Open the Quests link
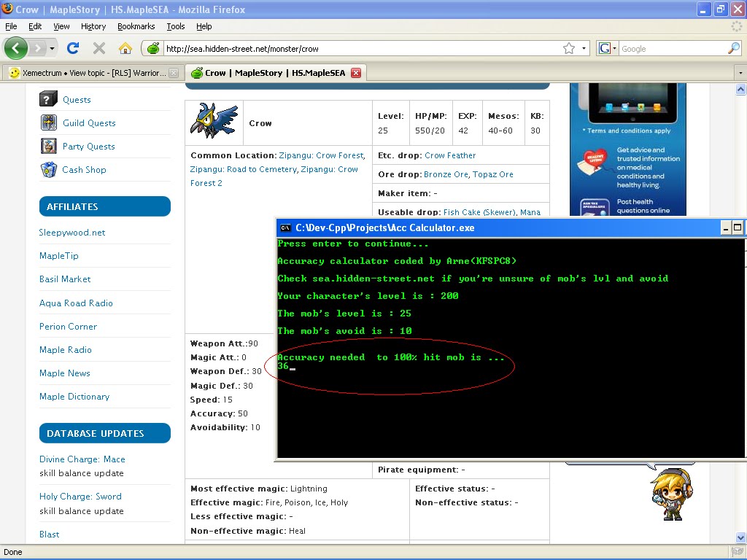The height and width of the screenshot is (560, 747). coord(77,99)
